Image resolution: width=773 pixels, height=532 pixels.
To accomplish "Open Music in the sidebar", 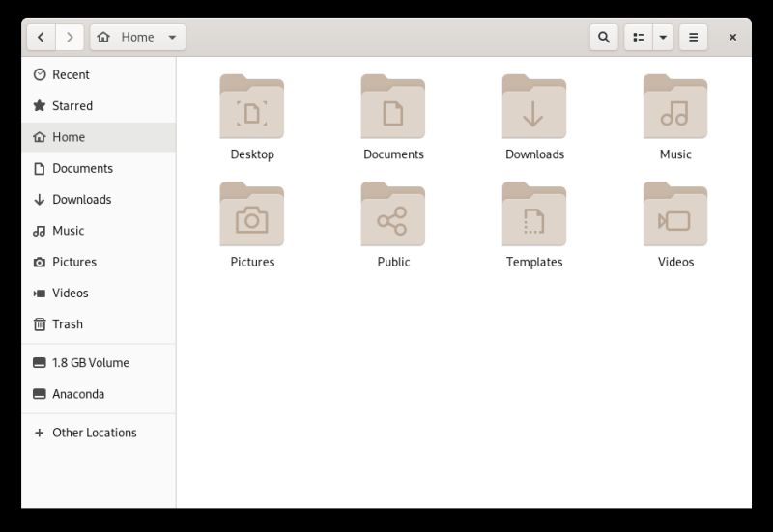I will tap(99, 231).
